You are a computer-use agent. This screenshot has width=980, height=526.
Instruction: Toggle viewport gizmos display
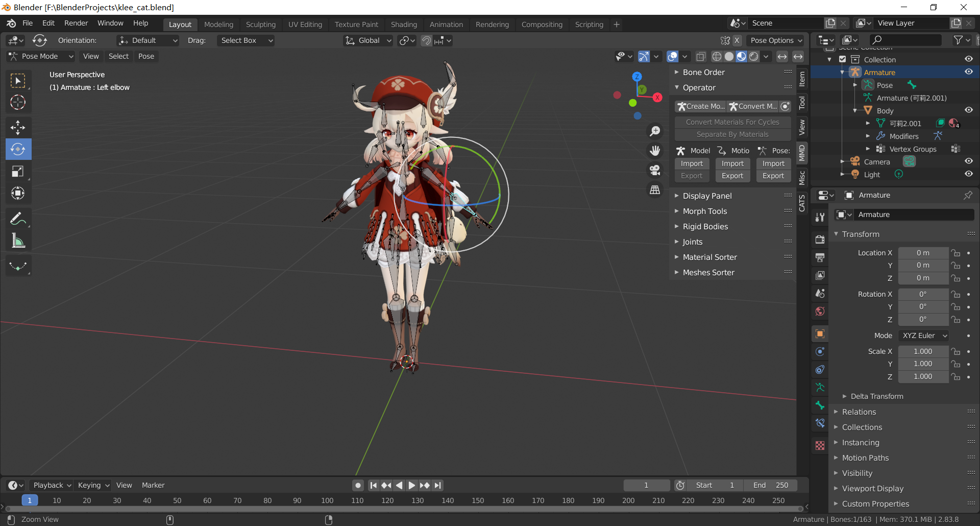(644, 56)
